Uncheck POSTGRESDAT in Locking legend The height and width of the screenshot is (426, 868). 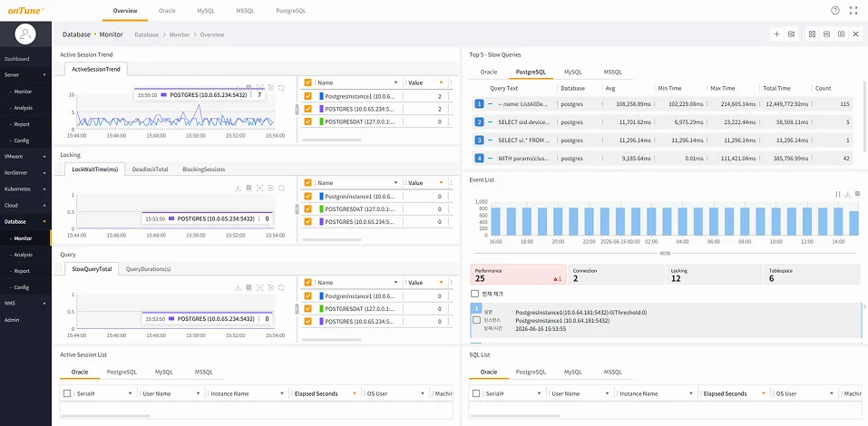tap(308, 209)
